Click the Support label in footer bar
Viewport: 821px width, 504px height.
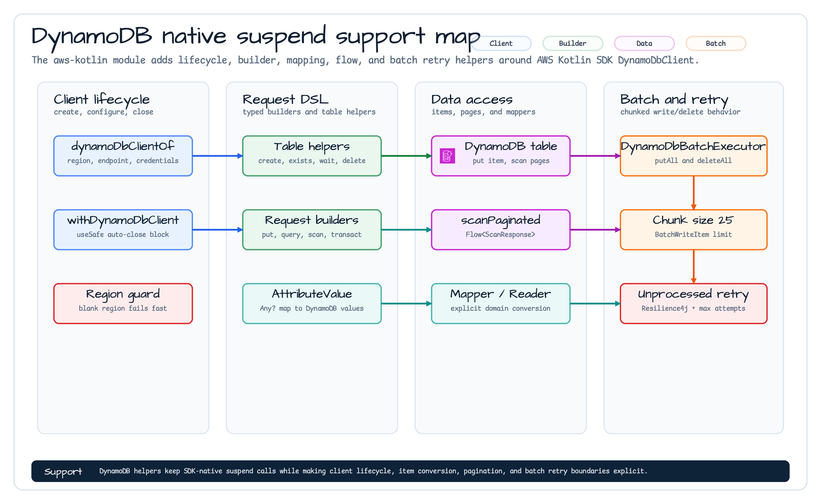pyautogui.click(x=63, y=471)
